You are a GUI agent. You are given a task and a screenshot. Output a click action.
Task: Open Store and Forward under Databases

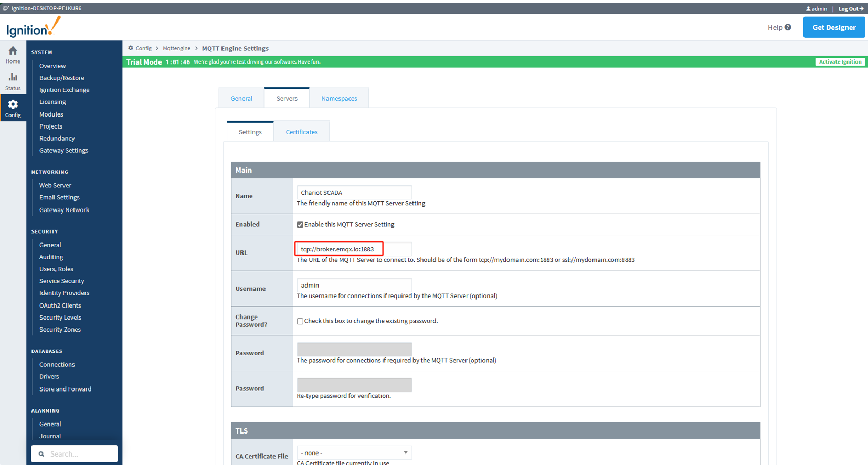(66, 389)
